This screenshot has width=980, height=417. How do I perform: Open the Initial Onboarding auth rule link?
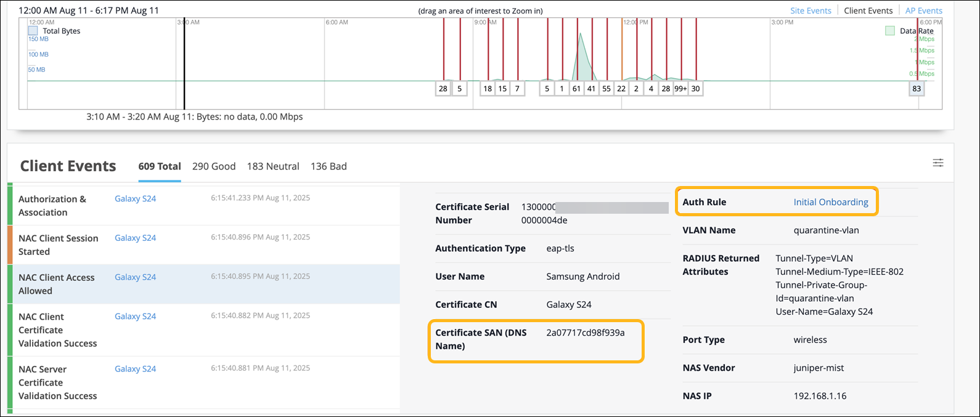tap(830, 202)
